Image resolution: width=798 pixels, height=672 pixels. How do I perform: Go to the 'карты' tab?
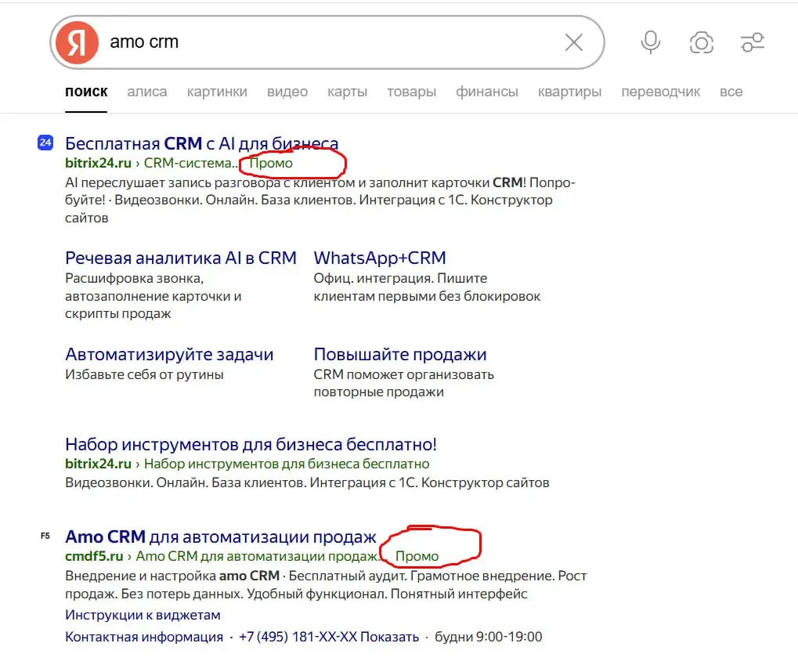point(347,92)
